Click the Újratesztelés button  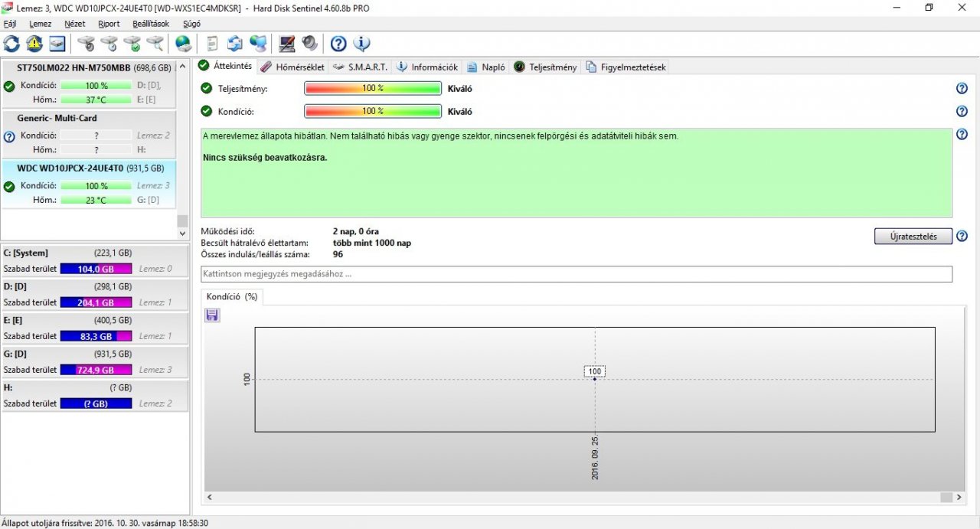coord(913,237)
